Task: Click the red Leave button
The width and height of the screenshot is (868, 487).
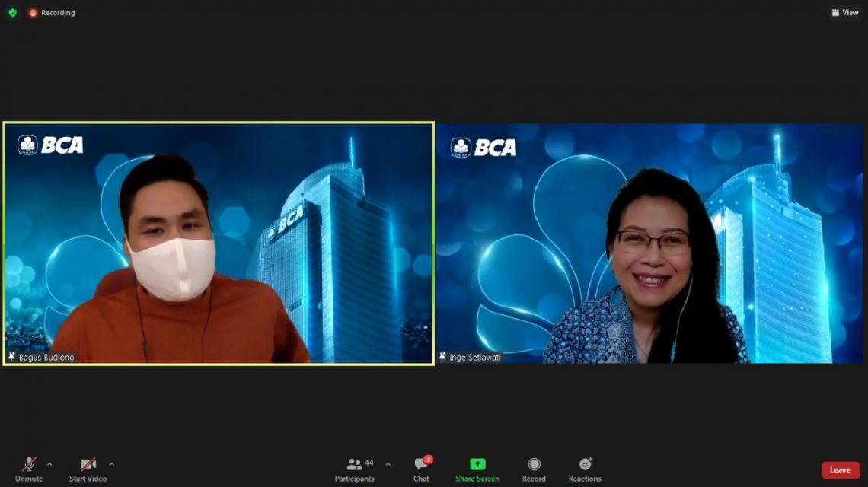Action: pos(840,469)
